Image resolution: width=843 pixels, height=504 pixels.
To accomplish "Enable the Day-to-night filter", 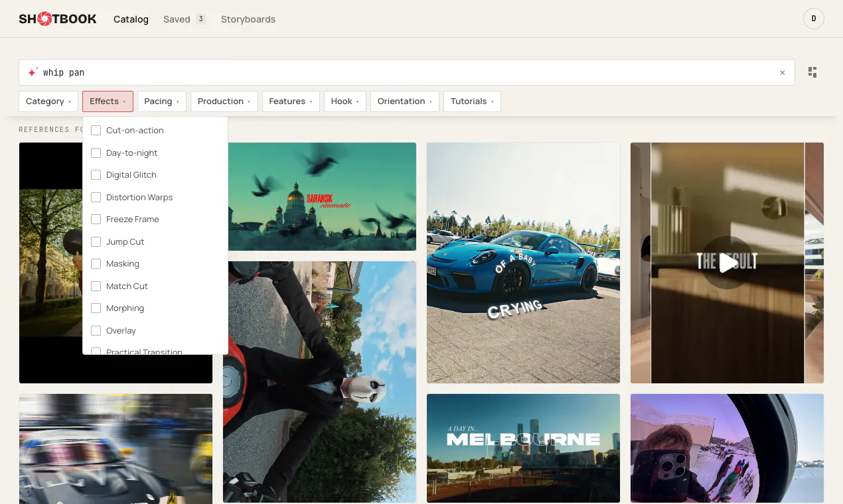I will [x=96, y=153].
